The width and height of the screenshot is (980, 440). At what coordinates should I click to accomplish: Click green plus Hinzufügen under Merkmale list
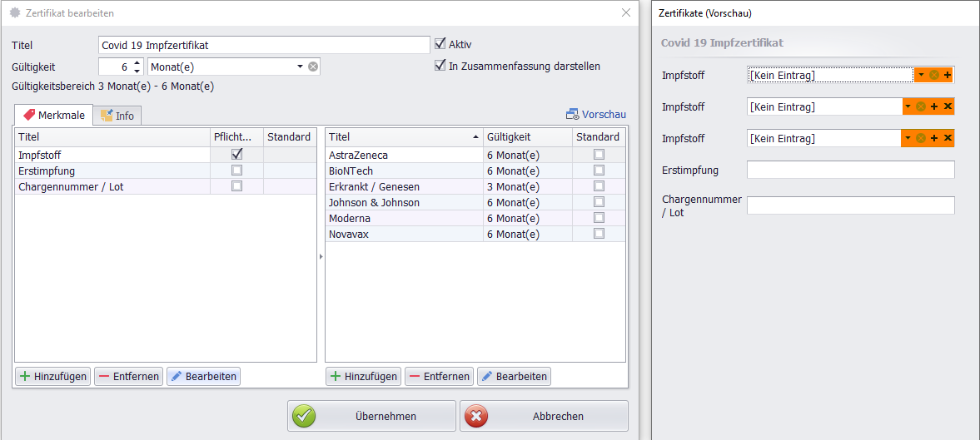click(52, 377)
